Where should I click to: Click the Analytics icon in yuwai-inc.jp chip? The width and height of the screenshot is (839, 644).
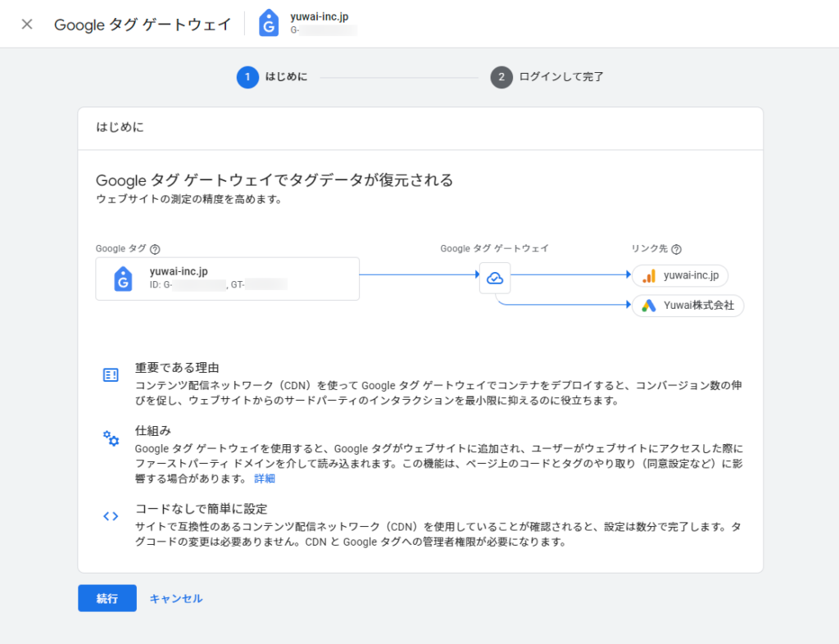[x=649, y=276]
